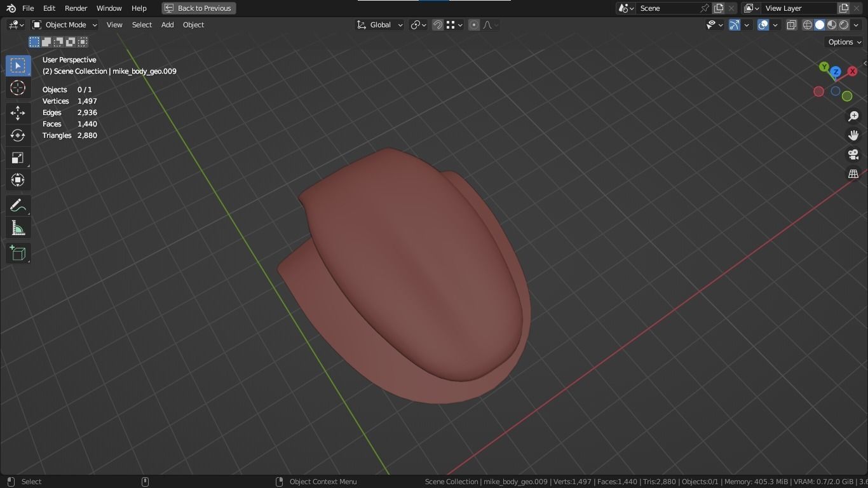The width and height of the screenshot is (868, 488).
Task: Open the viewport Object menu
Action: tap(193, 25)
